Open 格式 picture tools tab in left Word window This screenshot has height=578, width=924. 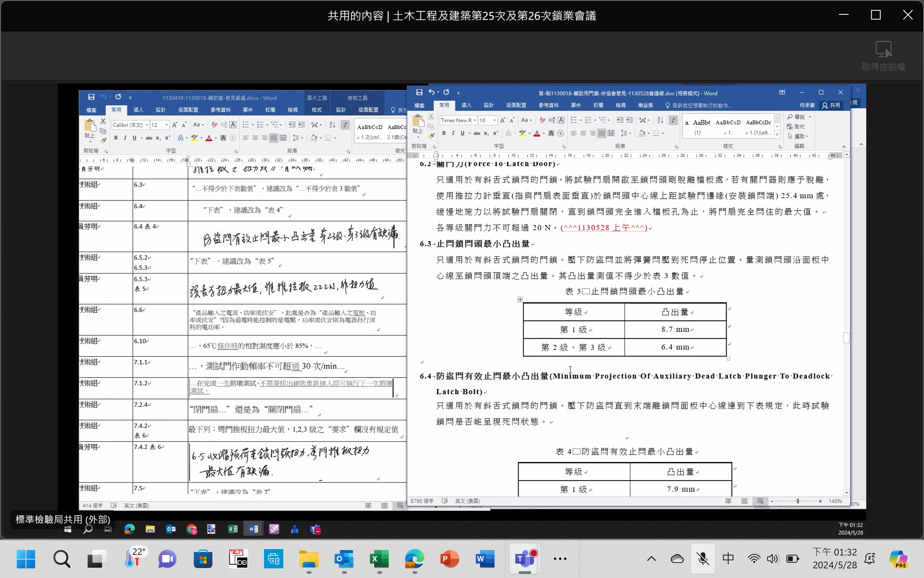point(317,110)
